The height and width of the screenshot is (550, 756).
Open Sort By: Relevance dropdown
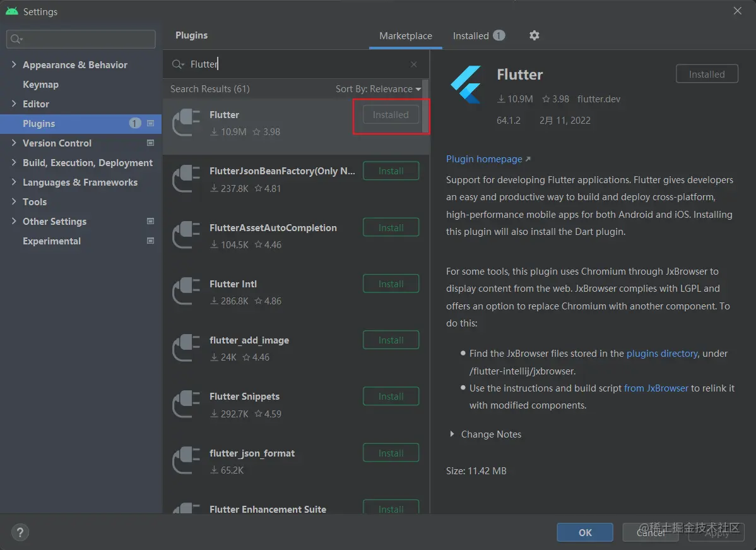click(x=378, y=89)
